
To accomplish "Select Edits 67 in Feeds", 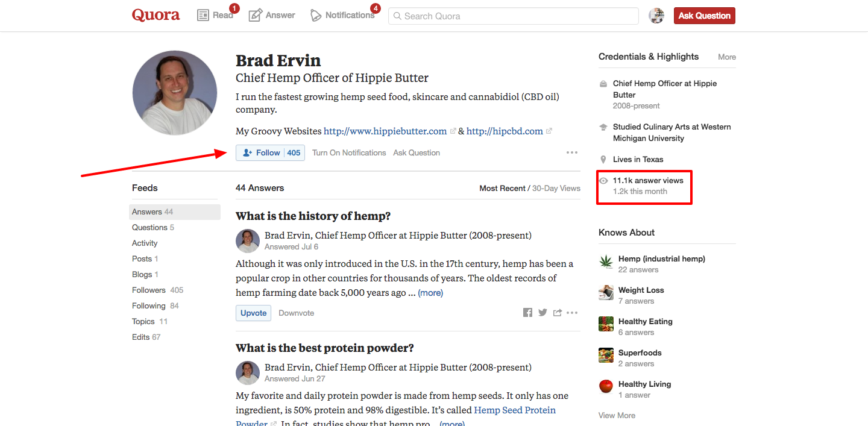I will pos(146,337).
